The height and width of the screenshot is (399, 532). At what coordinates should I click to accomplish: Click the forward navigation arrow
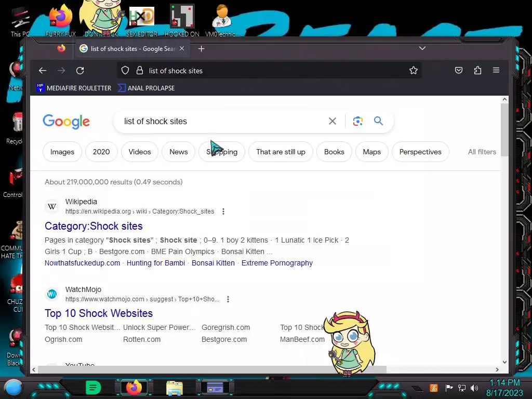[61, 71]
